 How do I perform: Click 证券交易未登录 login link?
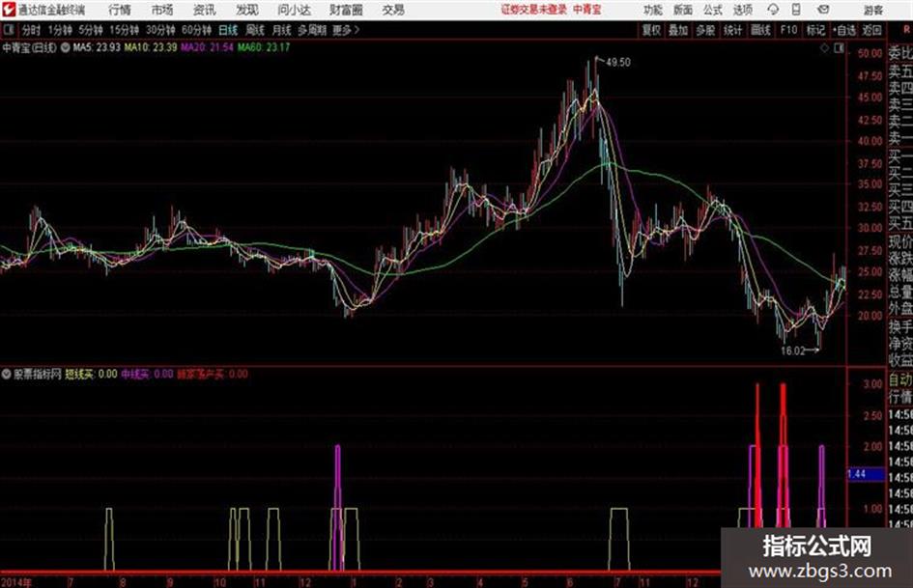[534, 10]
